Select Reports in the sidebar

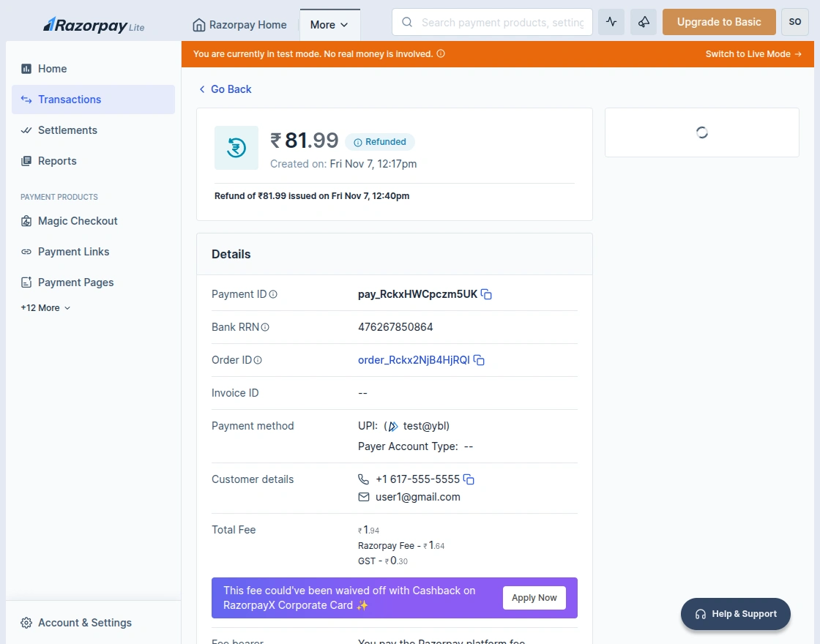[x=56, y=161]
